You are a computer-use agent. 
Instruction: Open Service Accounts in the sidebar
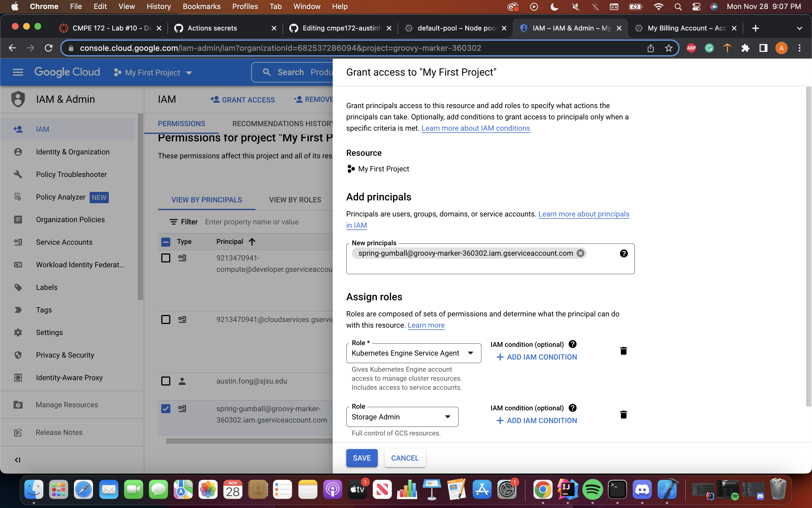click(64, 242)
